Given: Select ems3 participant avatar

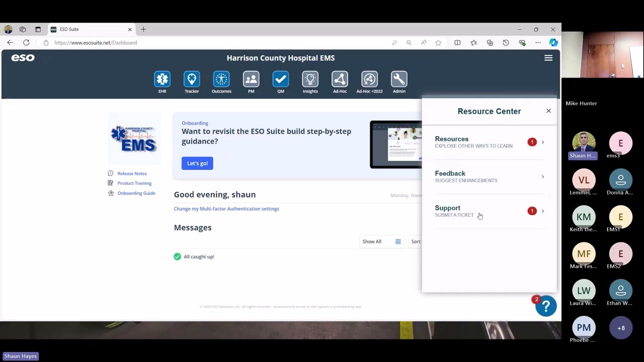Looking at the screenshot, I should coord(621,143).
